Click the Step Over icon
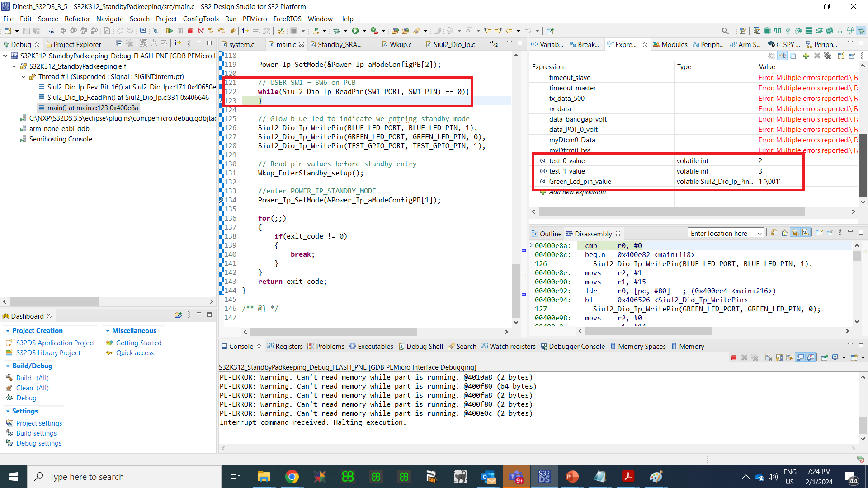Image resolution: width=868 pixels, height=488 pixels. 222,31
